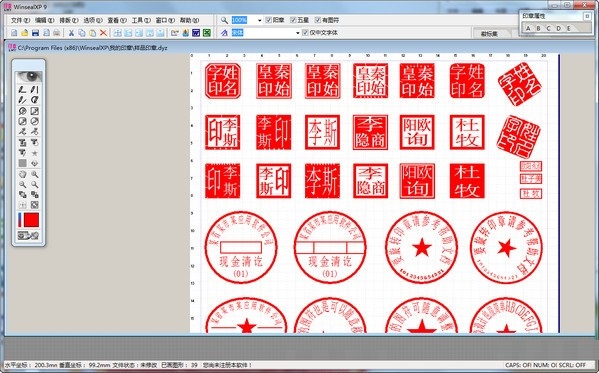Select 现金清讫 round seal with single box
The height and width of the screenshot is (373, 599).
point(241,247)
